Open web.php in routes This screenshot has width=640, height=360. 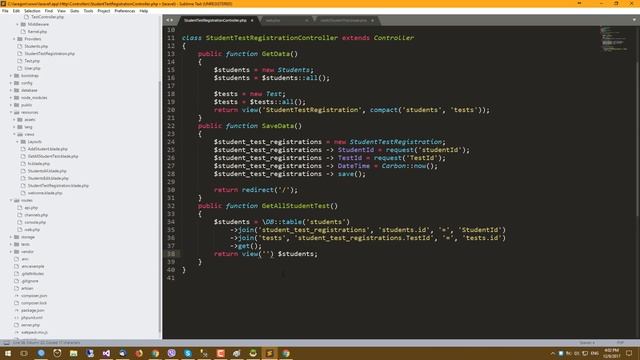point(32,230)
